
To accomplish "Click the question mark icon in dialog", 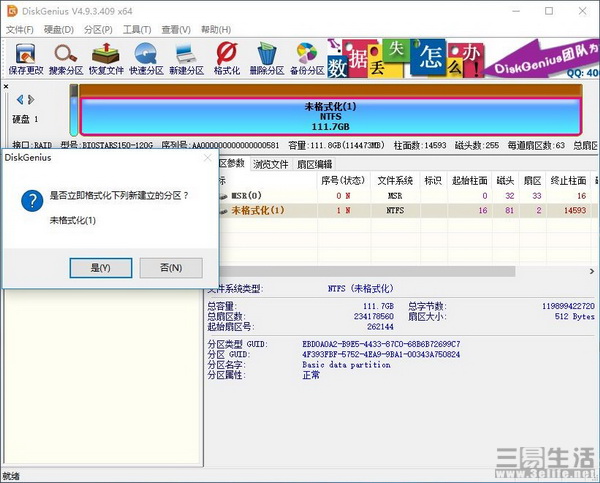I will (x=32, y=201).
